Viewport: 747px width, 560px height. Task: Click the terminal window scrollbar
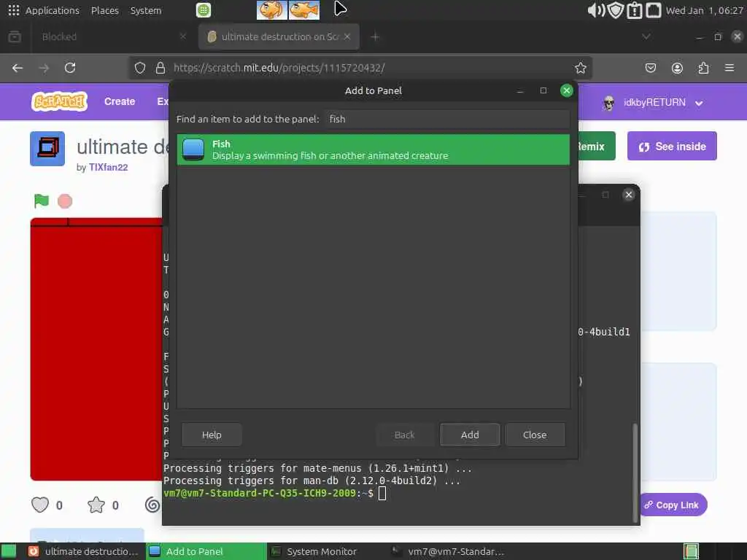point(635,472)
